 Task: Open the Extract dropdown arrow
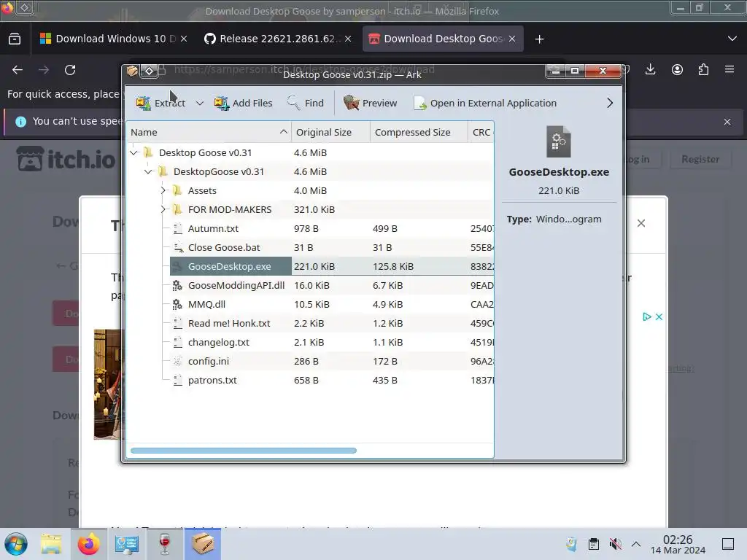[x=200, y=103]
